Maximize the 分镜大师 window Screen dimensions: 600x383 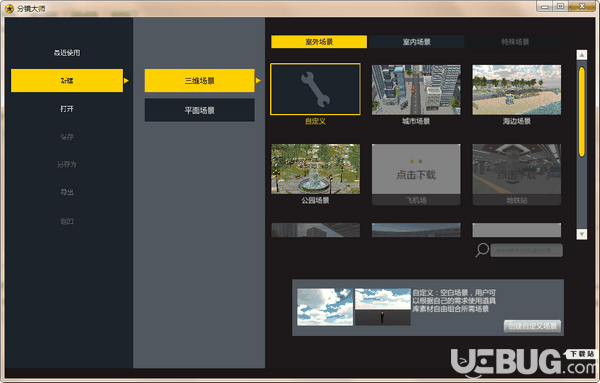point(560,7)
